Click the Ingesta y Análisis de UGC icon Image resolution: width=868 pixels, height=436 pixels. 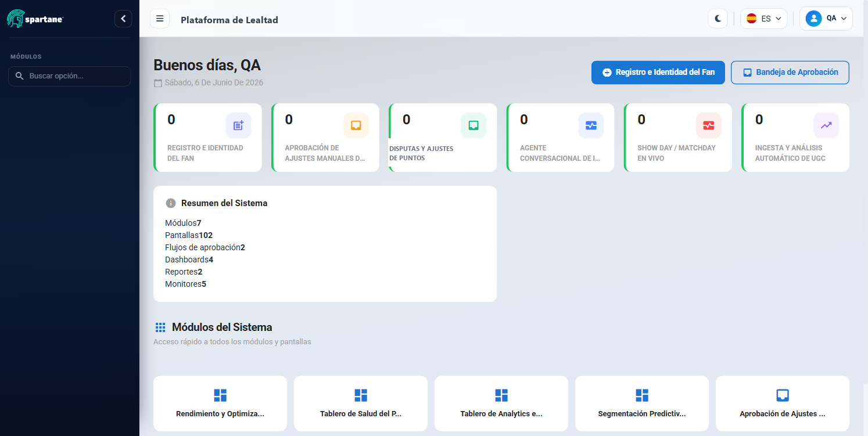point(826,125)
